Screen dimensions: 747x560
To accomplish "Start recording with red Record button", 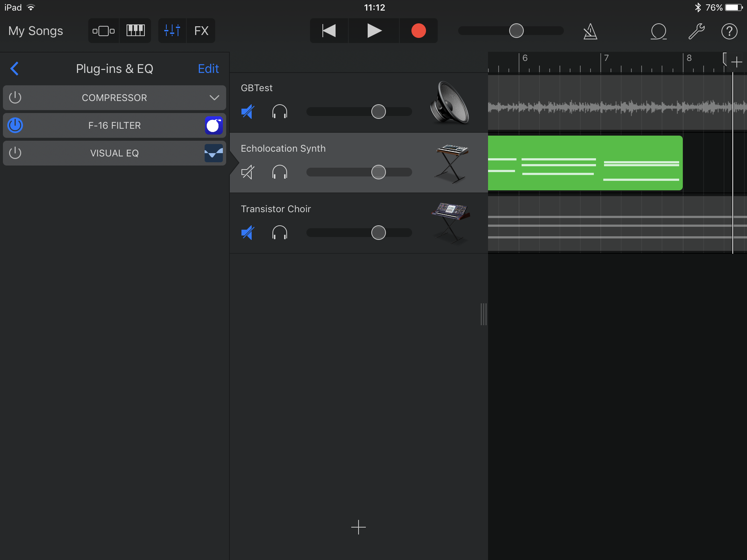I will pyautogui.click(x=419, y=31).
